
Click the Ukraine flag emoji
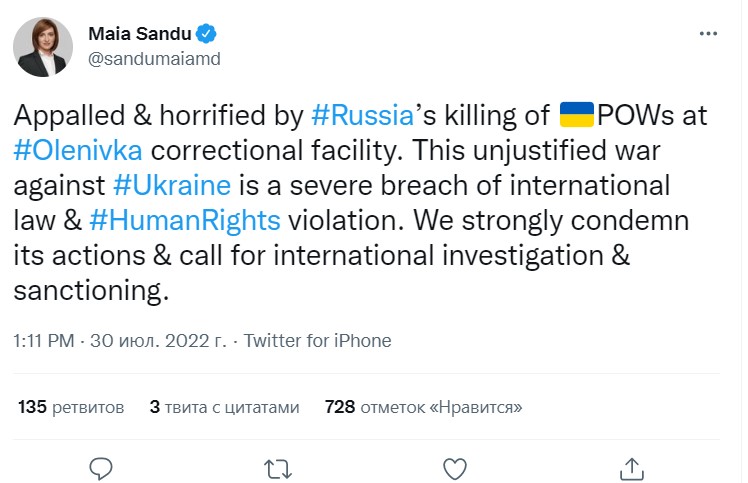(576, 114)
